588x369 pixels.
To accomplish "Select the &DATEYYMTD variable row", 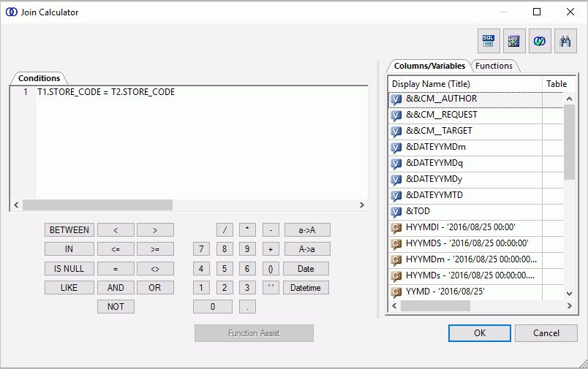I will 476,197.
